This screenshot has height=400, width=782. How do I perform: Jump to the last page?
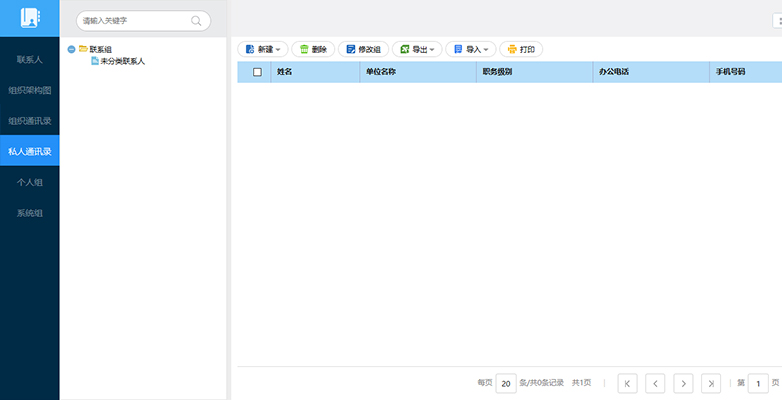point(711,383)
